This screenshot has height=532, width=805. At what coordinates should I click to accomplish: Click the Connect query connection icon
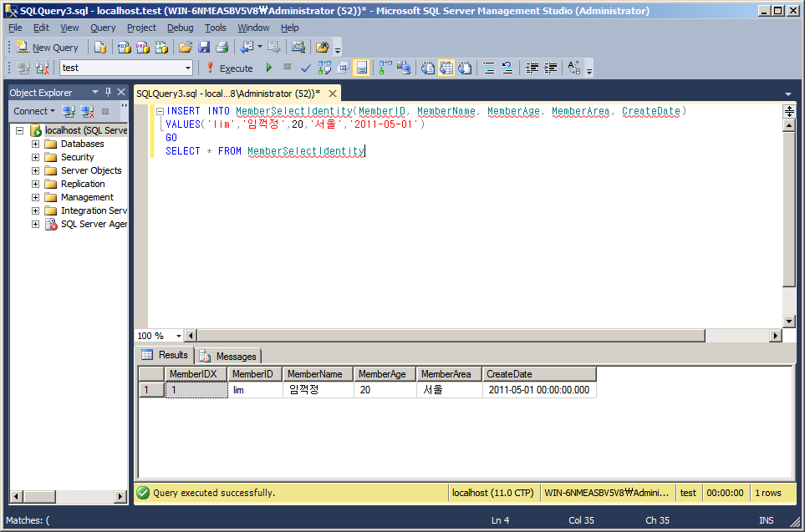[23, 68]
